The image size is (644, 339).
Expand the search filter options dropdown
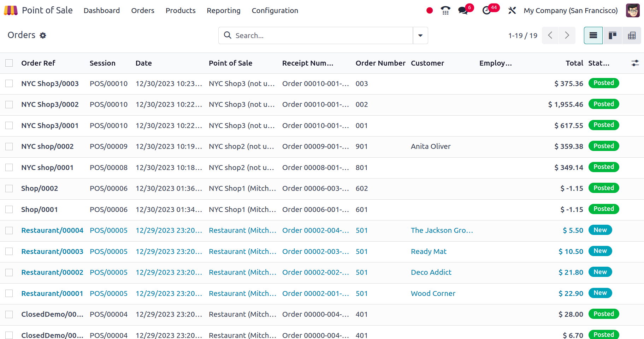click(x=420, y=36)
